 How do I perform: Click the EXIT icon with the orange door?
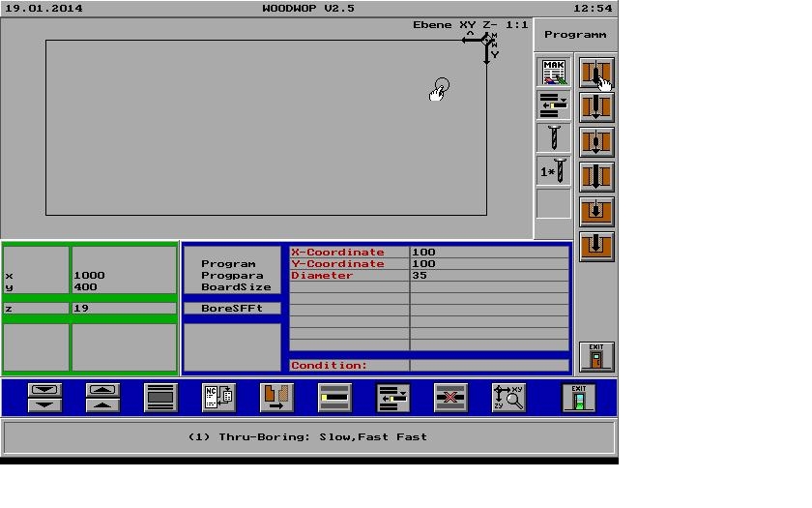[596, 357]
